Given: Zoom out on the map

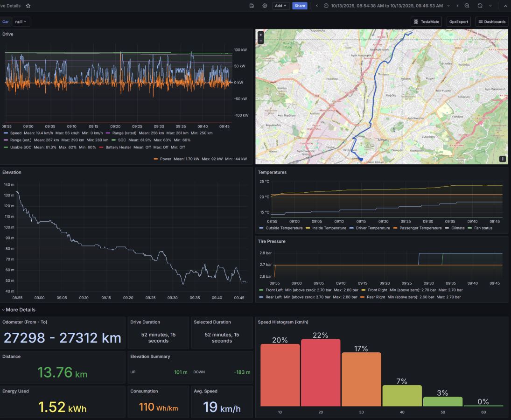Looking at the screenshot, I should [260, 41].
